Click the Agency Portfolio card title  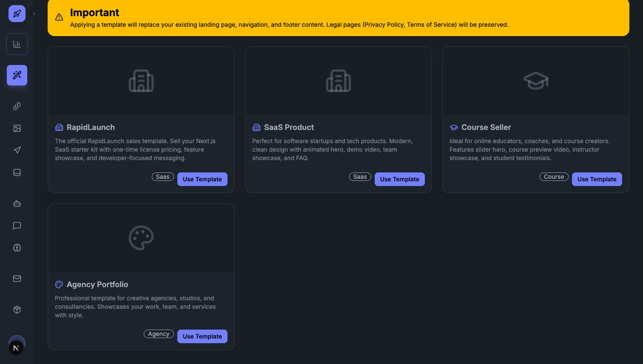pos(97,285)
